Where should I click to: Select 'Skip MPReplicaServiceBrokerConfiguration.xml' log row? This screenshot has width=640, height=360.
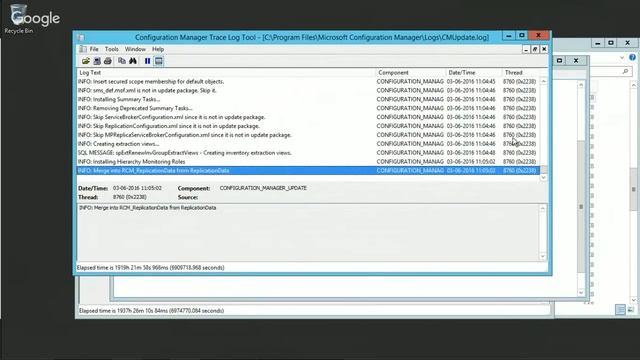point(308,135)
